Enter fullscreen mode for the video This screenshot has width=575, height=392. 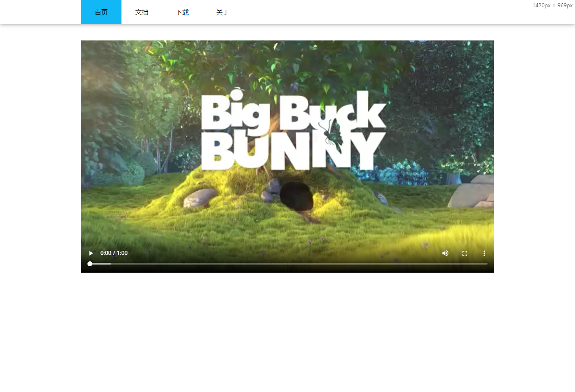click(464, 253)
